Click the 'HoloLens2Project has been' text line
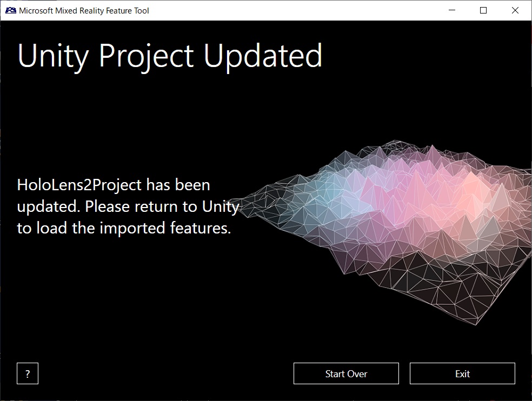The width and height of the screenshot is (532, 401). [114, 185]
